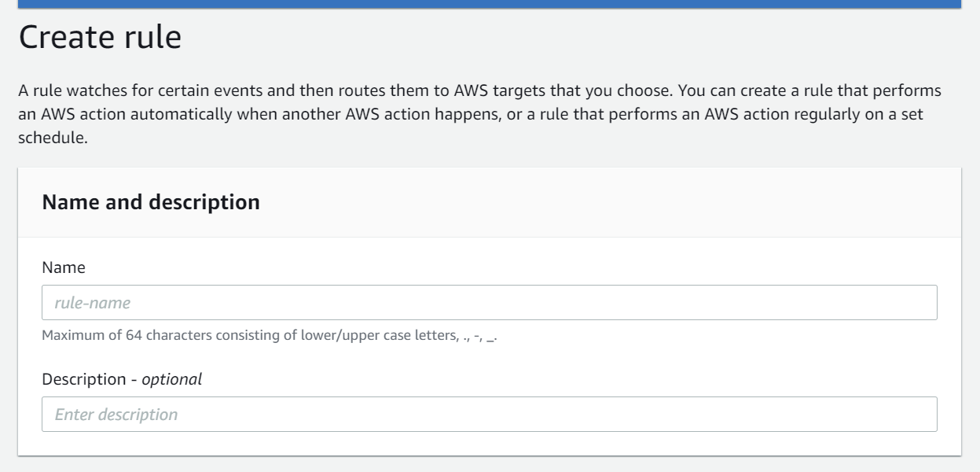The image size is (980, 472).
Task: Click the "Enter description" placeholder text
Action: pos(116,415)
